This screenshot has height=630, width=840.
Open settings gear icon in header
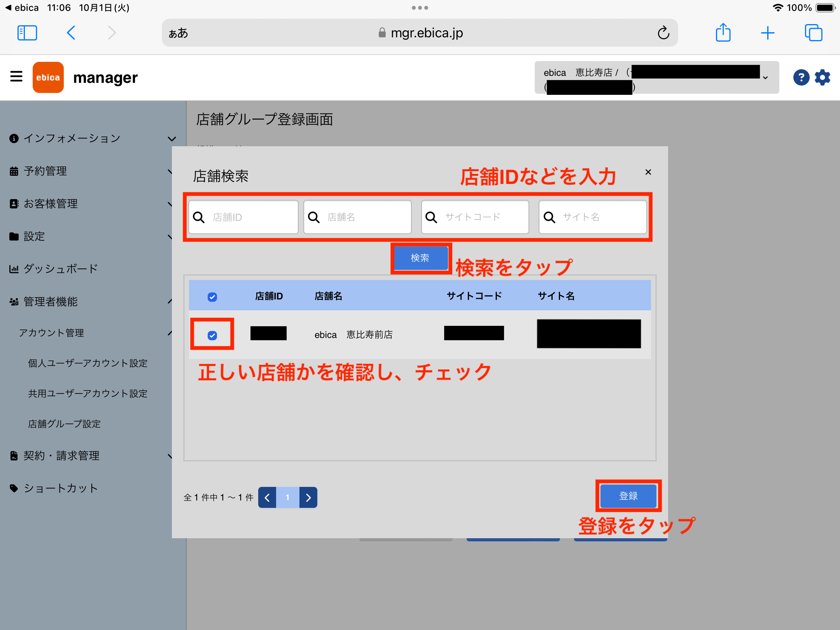click(x=822, y=77)
